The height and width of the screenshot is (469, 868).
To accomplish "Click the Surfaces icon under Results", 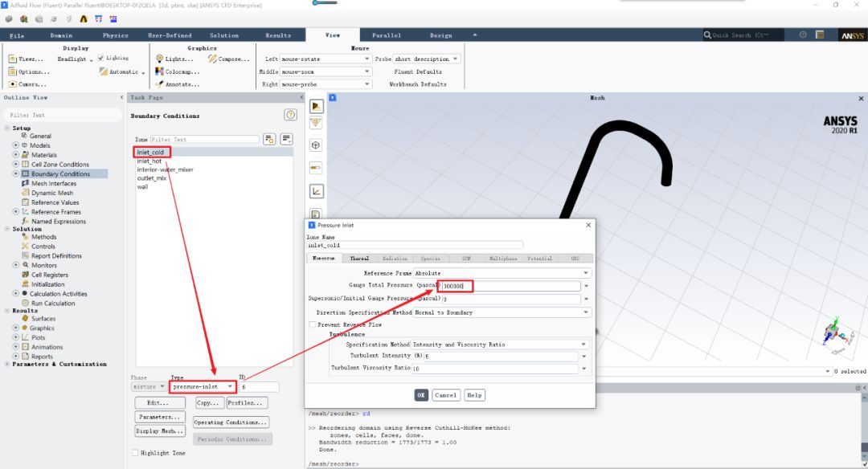I will click(x=25, y=318).
